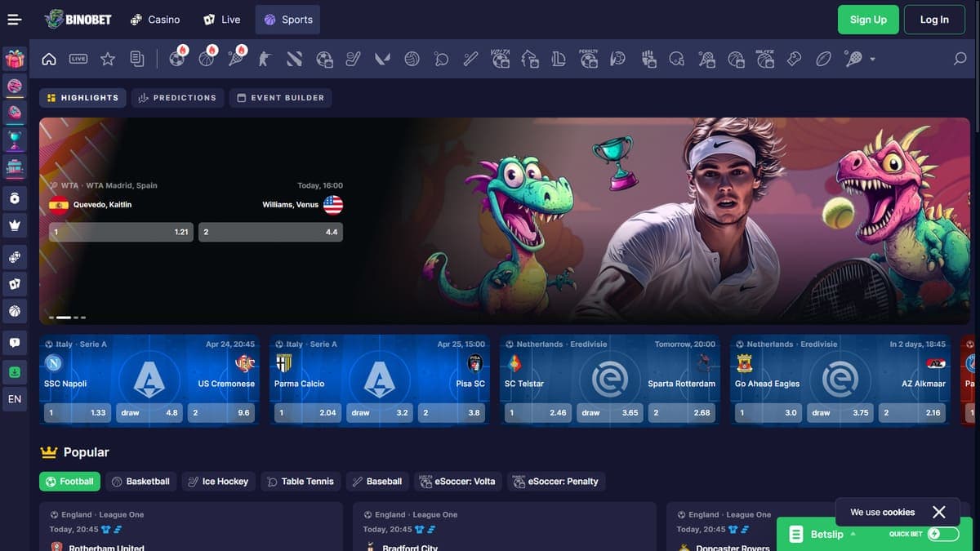This screenshot has height=551, width=980.
Task: Click the active banner carousel indicator
Action: point(64,317)
